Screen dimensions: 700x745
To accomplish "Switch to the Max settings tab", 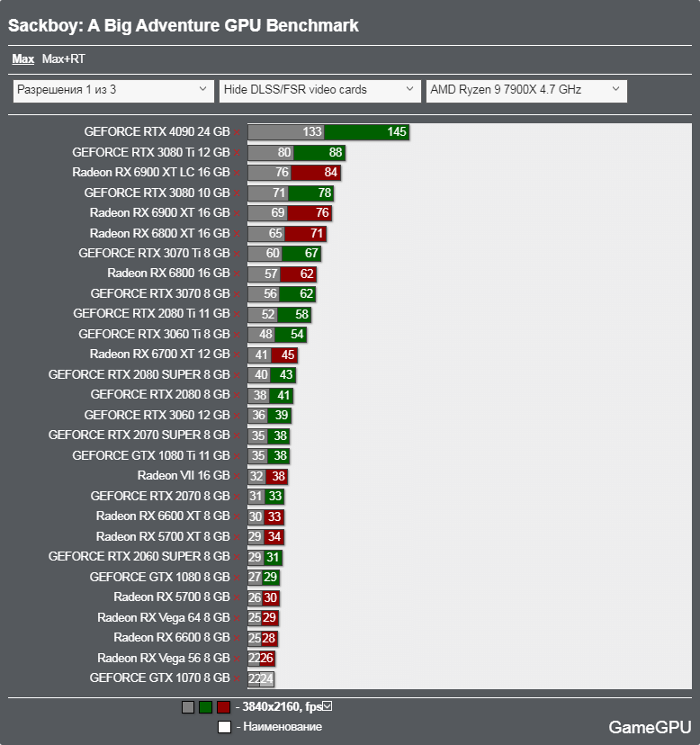I will pyautogui.click(x=22, y=58).
